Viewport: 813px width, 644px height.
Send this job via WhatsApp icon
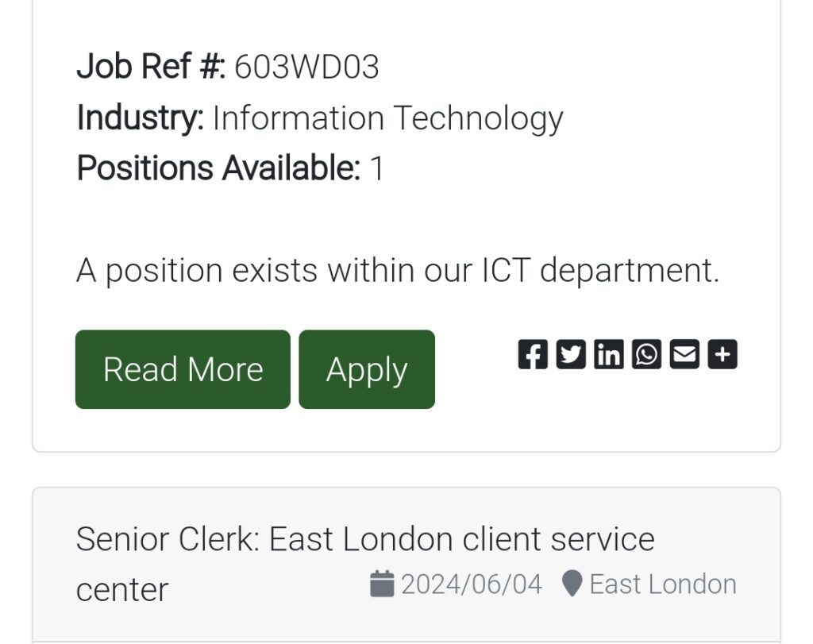[x=646, y=355]
